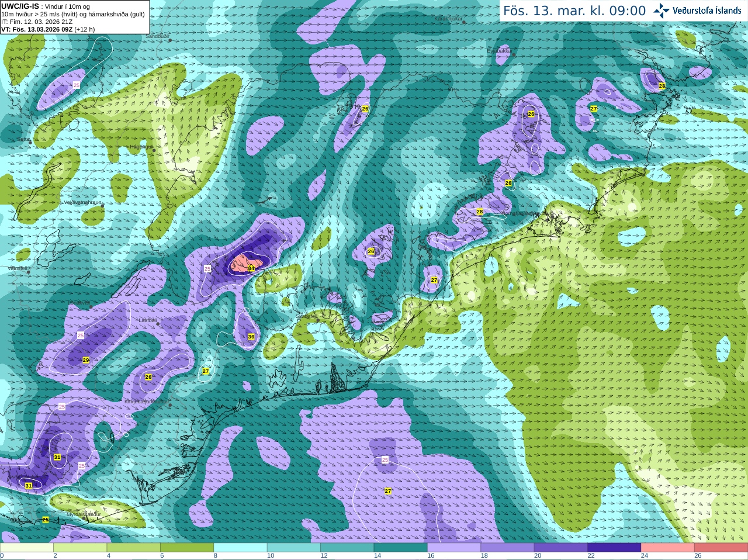Select the IT: Fim. 12. 03. 2026 21Z line
Image resolution: width=748 pixels, height=560 pixels.
[37, 22]
